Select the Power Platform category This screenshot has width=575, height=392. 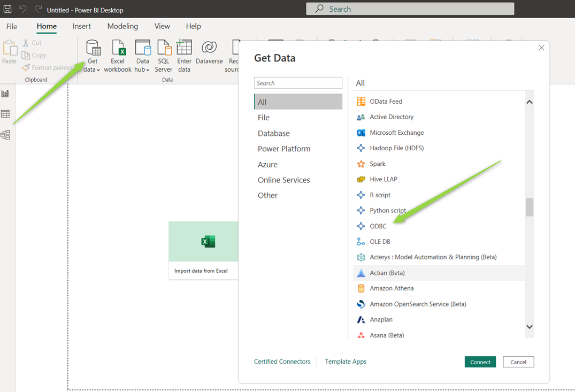[298, 149]
